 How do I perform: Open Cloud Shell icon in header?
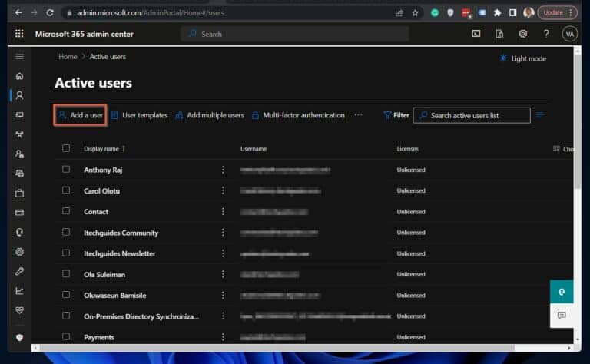click(x=476, y=34)
